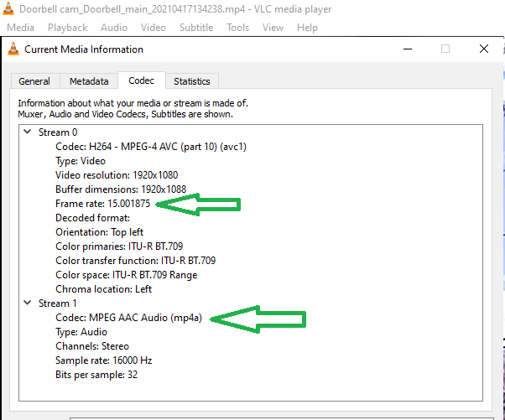The width and height of the screenshot is (505, 420).
Task: Select the Channels Stereo row
Action: click(92, 346)
